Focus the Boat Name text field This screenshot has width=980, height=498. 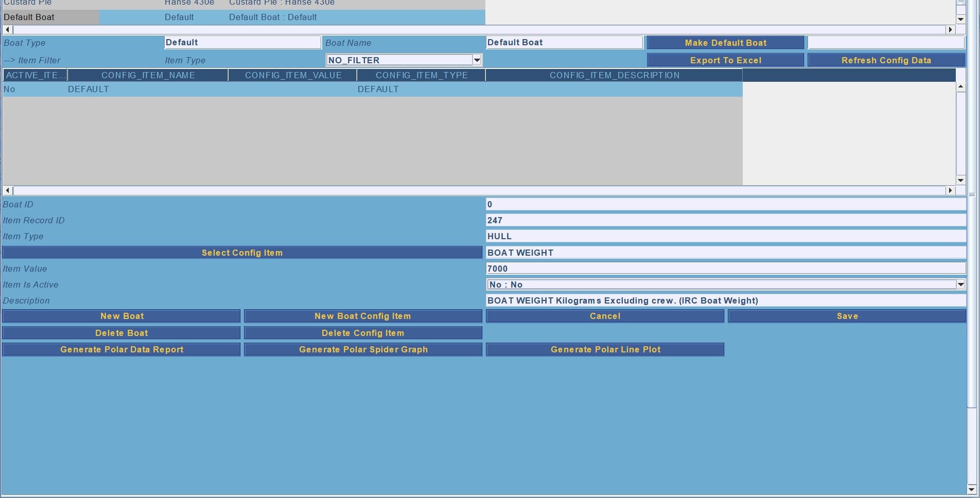point(564,43)
